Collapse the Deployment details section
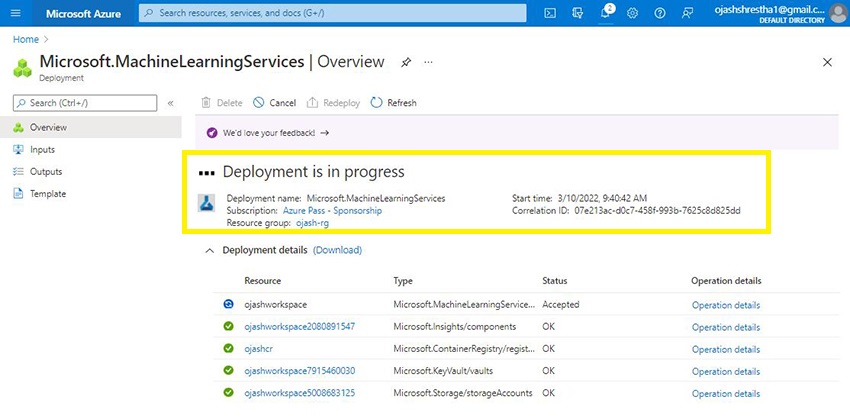 [x=208, y=250]
